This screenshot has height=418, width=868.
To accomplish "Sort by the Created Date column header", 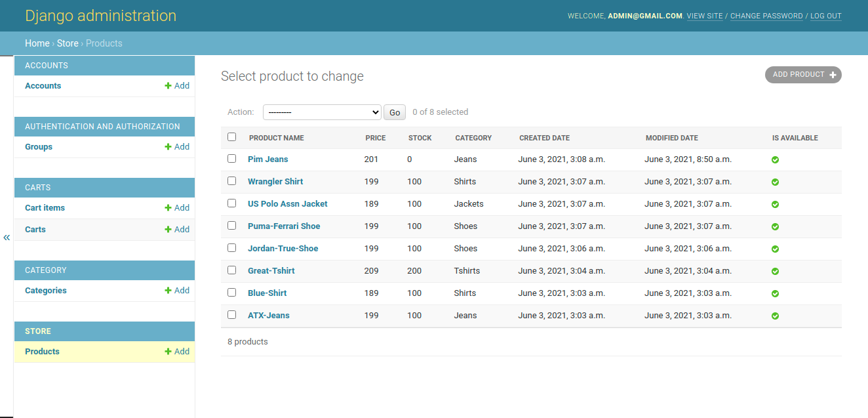I will click(x=544, y=138).
